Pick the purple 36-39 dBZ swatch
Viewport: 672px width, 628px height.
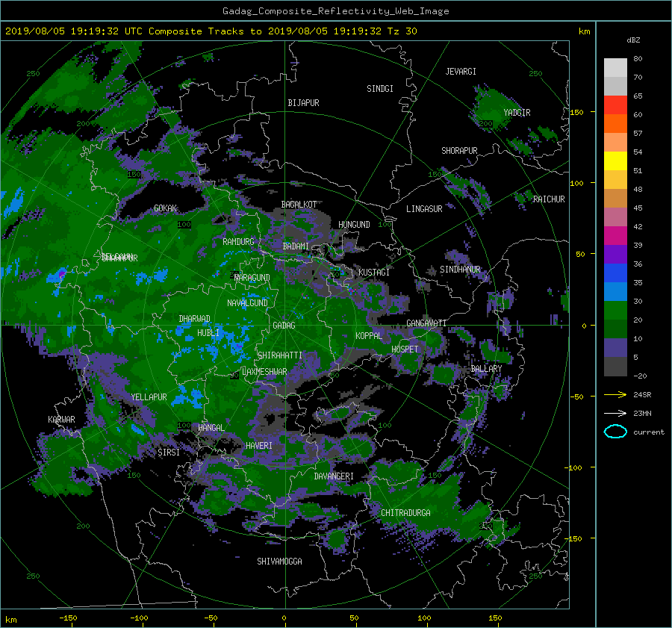click(615, 254)
